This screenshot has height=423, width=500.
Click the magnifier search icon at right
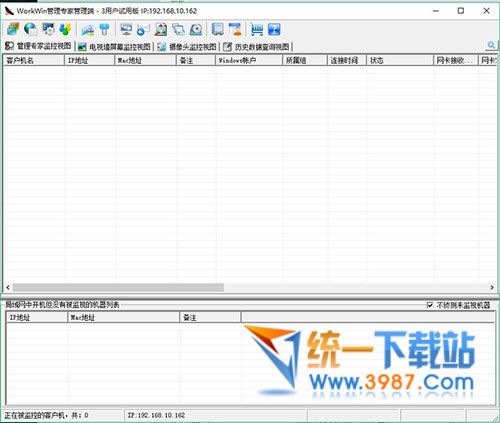pos(491,45)
